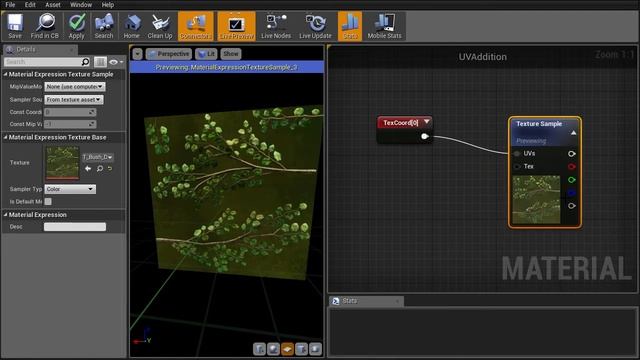The image size is (640, 360).
Task: Click the red channel output pin
Action: [571, 167]
